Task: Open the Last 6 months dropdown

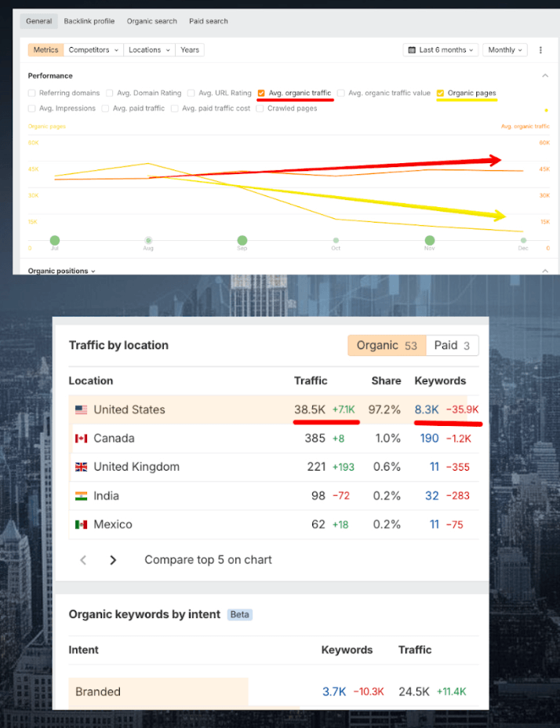Action: click(441, 50)
